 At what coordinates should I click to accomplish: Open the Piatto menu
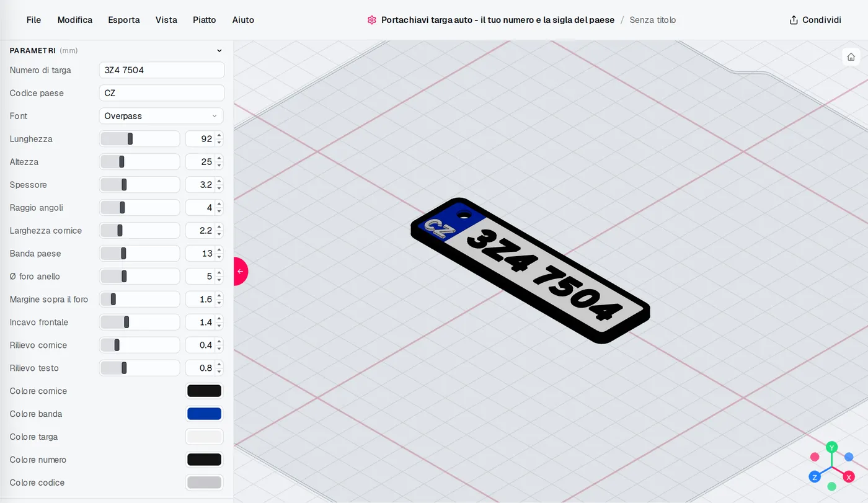205,20
